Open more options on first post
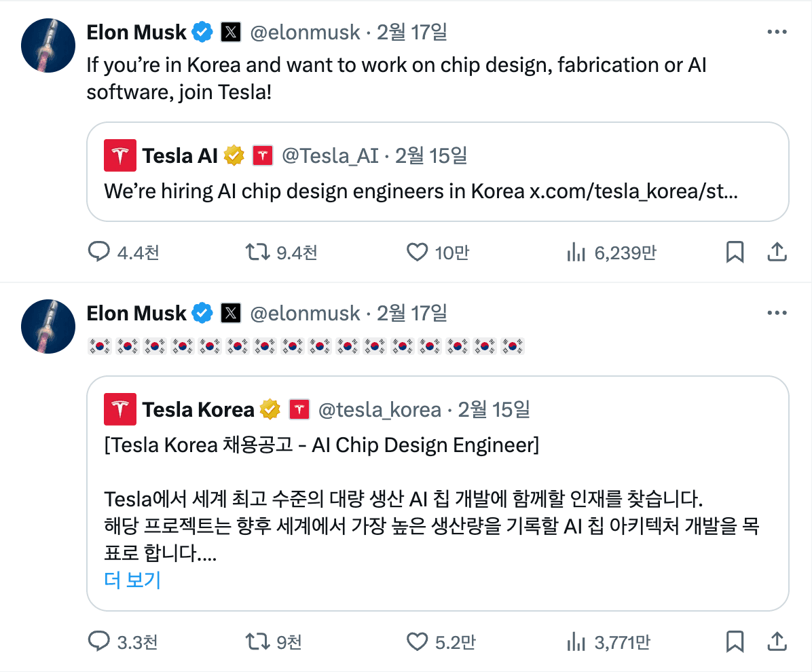 [777, 32]
